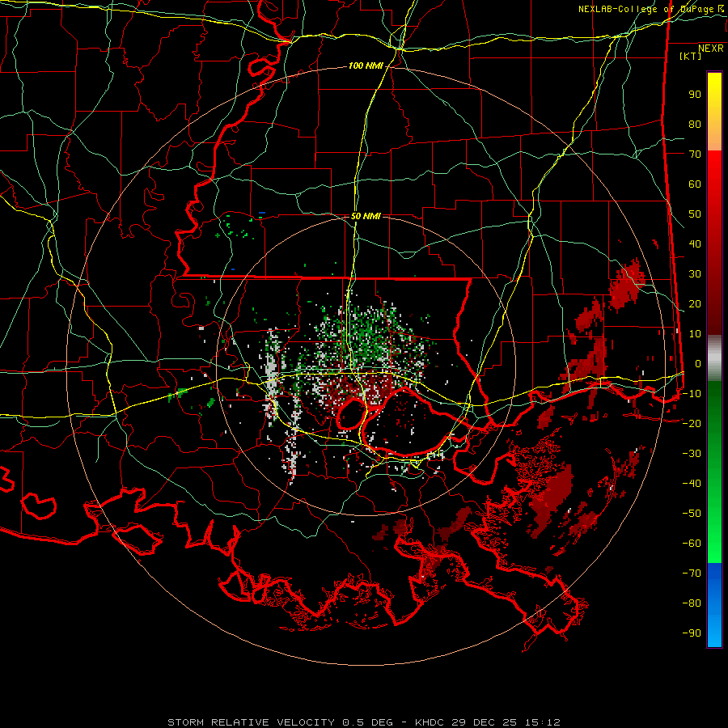The image size is (728, 728).
Task: Click the gray zero segment of color bar
Action: [x=714, y=358]
